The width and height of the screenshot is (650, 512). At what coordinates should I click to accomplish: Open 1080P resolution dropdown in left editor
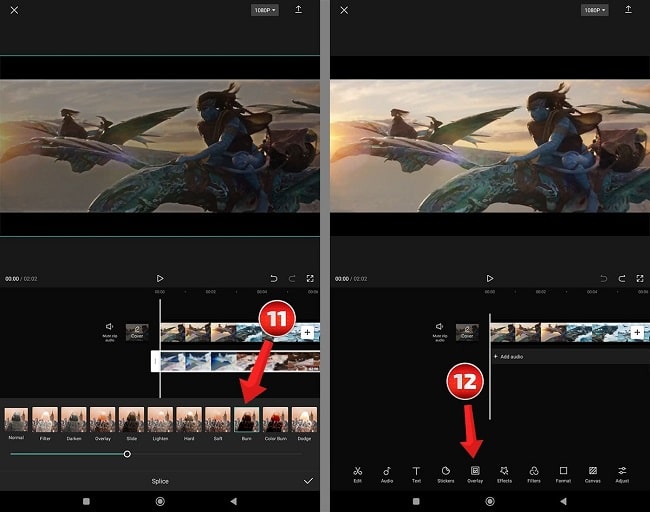pos(265,10)
